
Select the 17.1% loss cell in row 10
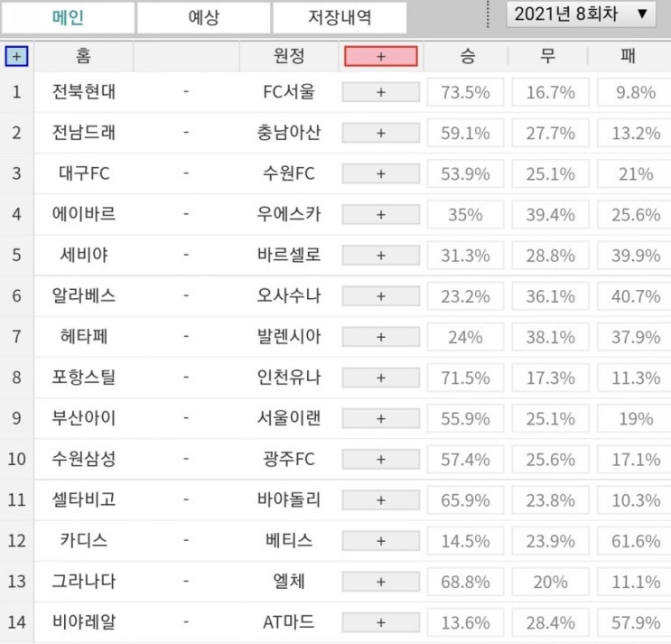(x=635, y=459)
